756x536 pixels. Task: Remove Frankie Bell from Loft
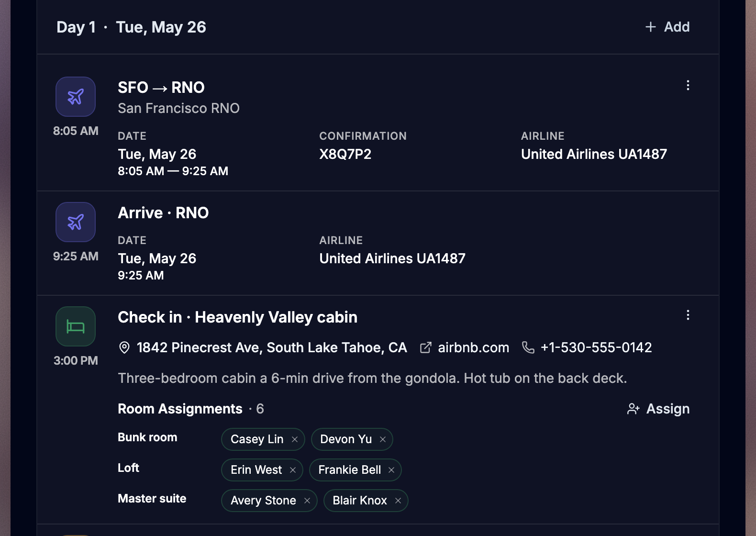[391, 470]
